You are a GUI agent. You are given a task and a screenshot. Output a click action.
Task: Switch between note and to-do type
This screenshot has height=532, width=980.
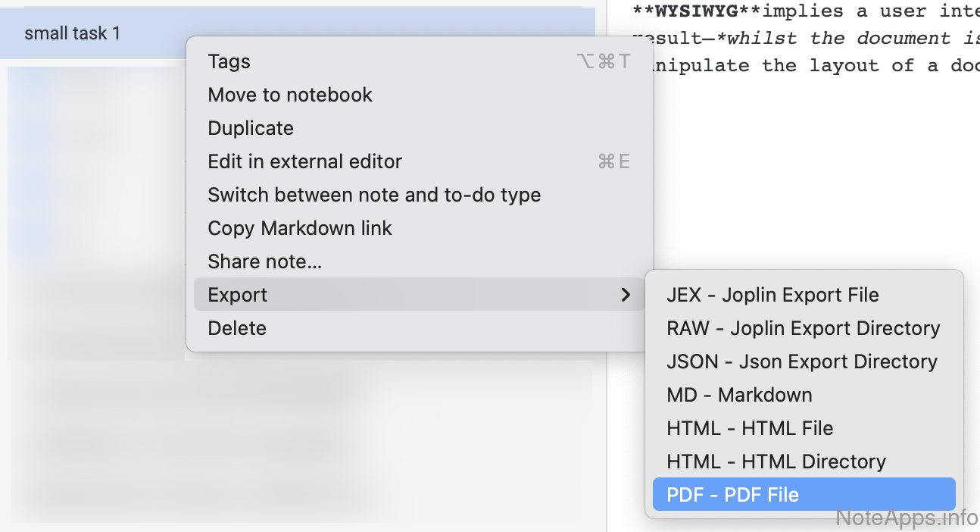[374, 196]
